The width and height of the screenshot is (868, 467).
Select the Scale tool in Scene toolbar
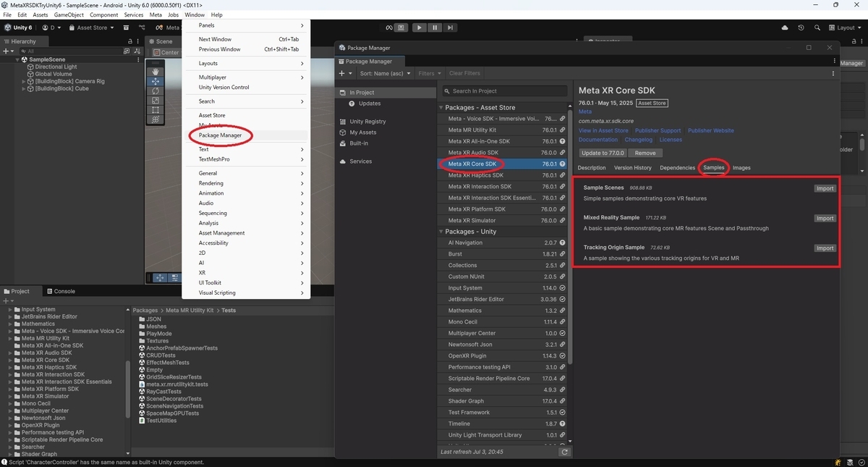(x=156, y=101)
